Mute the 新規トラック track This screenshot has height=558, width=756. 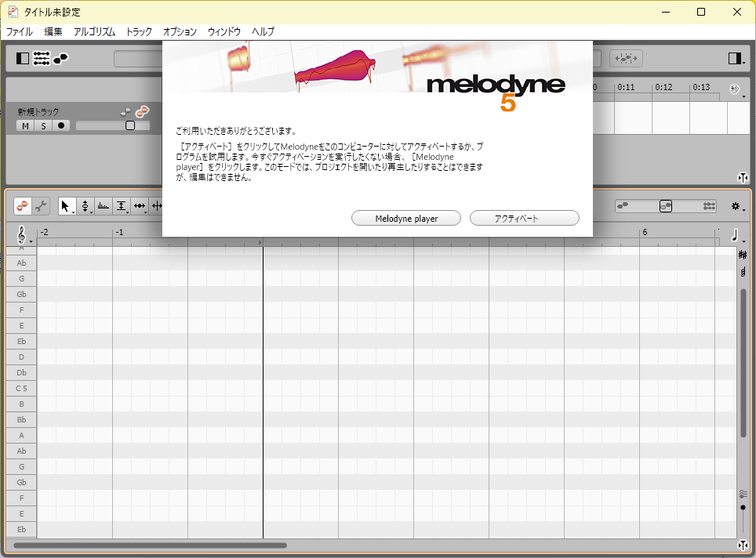(26, 125)
